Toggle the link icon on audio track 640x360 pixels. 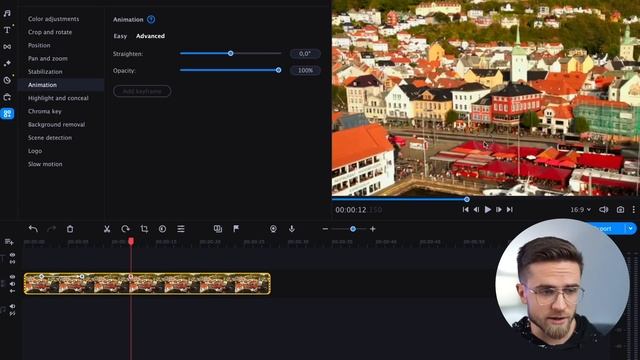pyautogui.click(x=12, y=313)
